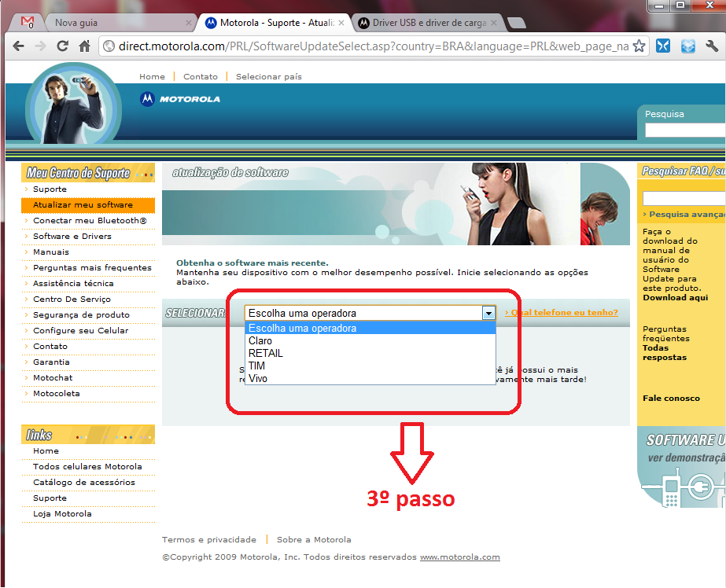Open Pesquisa avançada link
This screenshot has height=588, width=726.
(x=684, y=215)
